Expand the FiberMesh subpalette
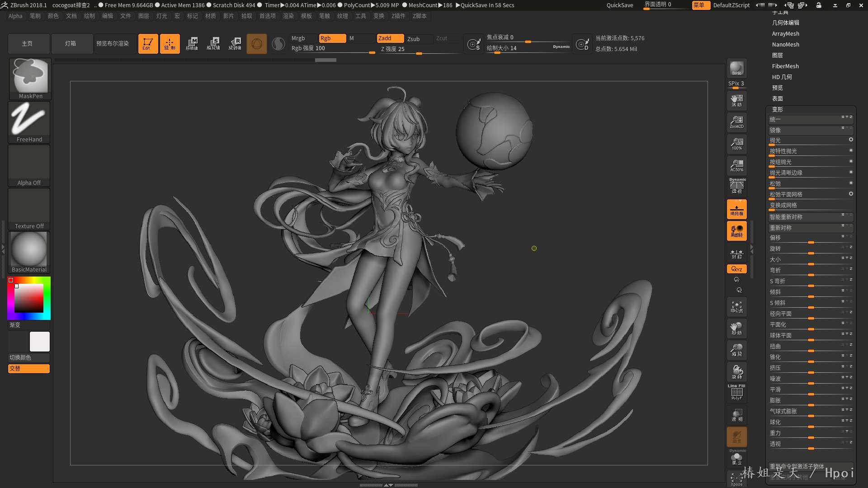Screen dimensions: 868x488 (785, 66)
